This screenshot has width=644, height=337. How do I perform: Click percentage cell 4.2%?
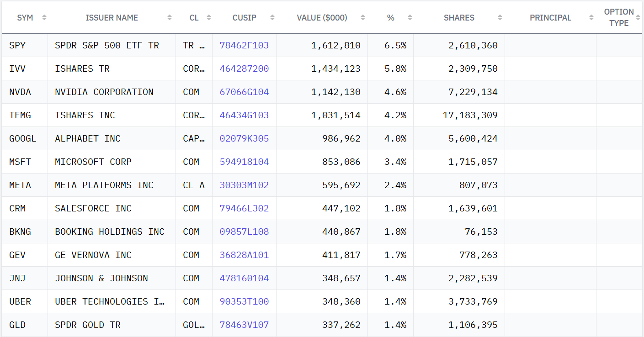click(391, 115)
